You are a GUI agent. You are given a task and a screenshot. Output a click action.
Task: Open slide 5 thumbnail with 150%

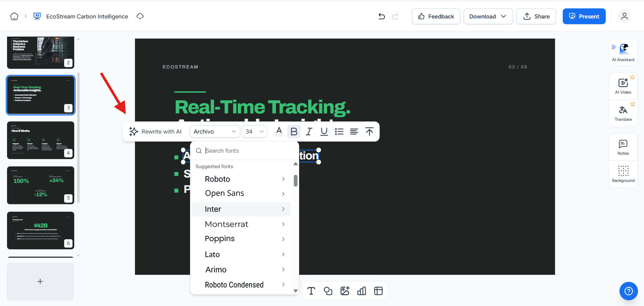(41, 185)
